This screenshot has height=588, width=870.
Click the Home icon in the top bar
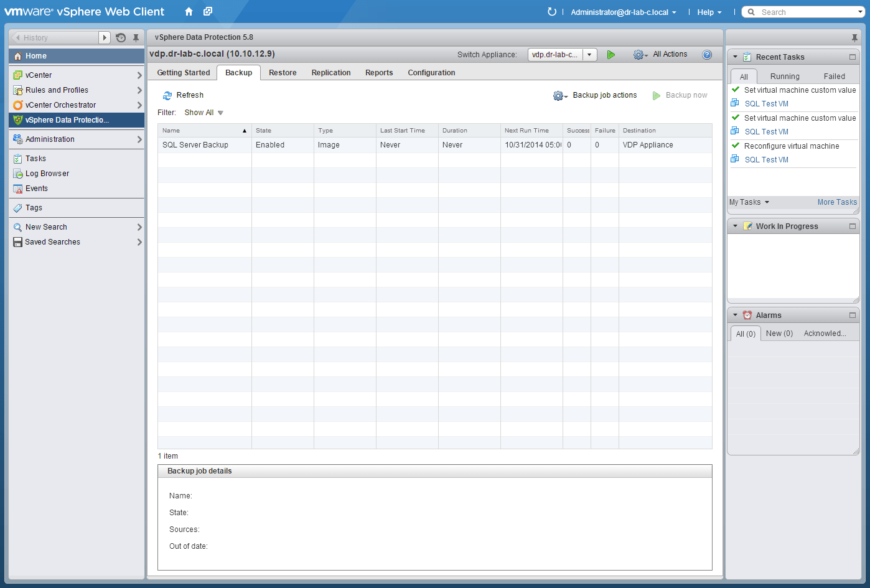[189, 11]
